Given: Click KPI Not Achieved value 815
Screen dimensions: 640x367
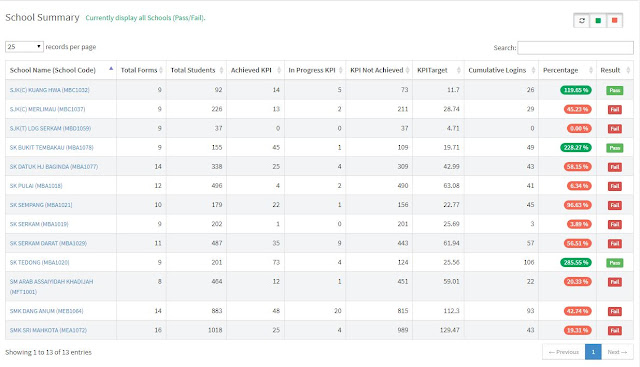Looking at the screenshot, I should [403, 311].
